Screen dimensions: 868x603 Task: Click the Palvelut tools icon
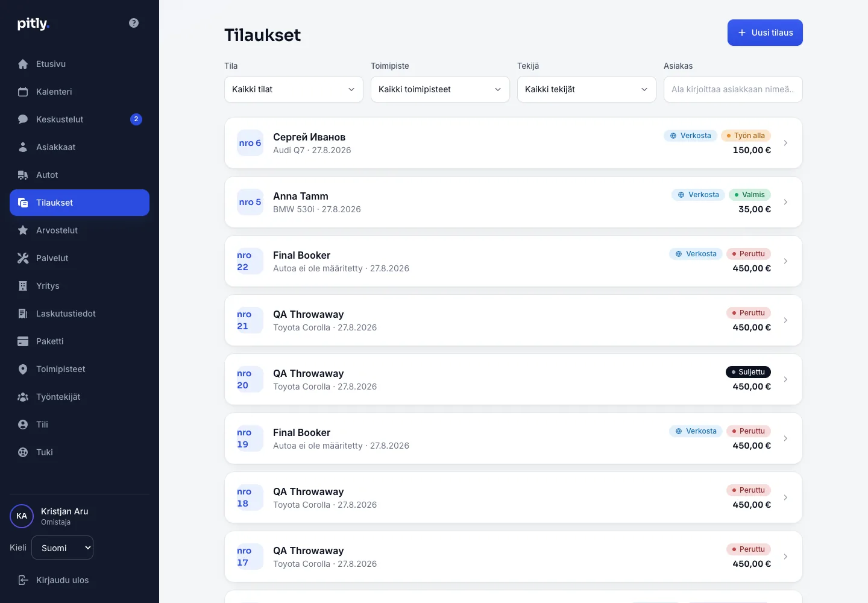(23, 258)
